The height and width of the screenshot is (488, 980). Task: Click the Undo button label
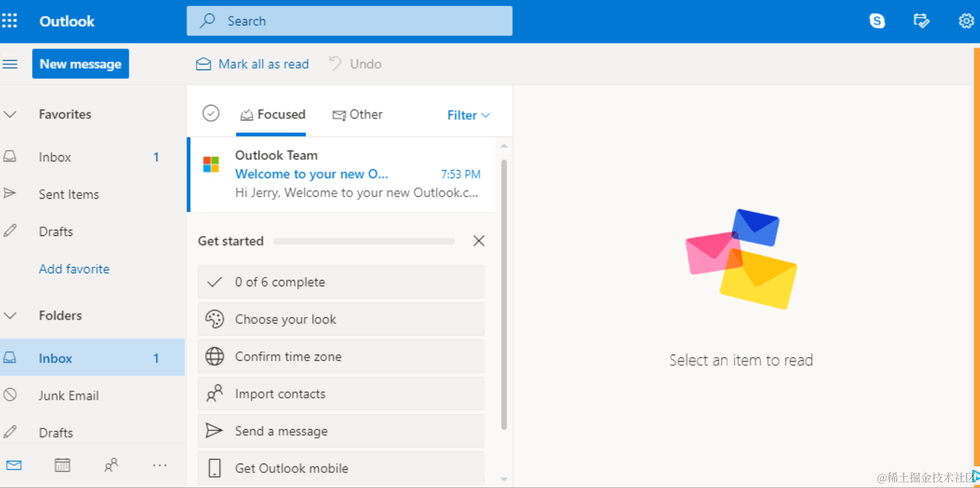click(366, 64)
